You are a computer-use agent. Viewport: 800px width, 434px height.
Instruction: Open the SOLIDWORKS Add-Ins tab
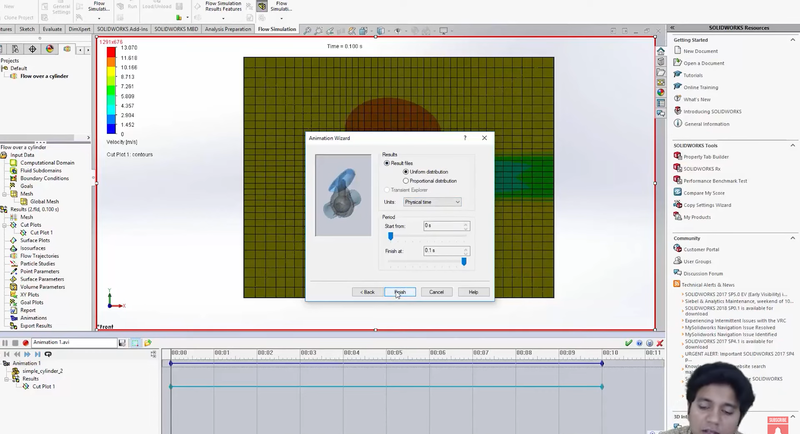(122, 29)
